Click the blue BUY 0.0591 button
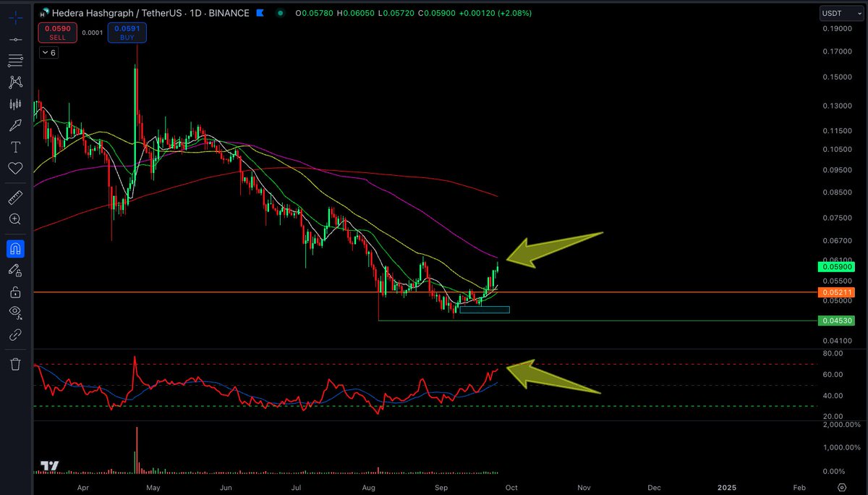The image size is (868, 495). [127, 33]
